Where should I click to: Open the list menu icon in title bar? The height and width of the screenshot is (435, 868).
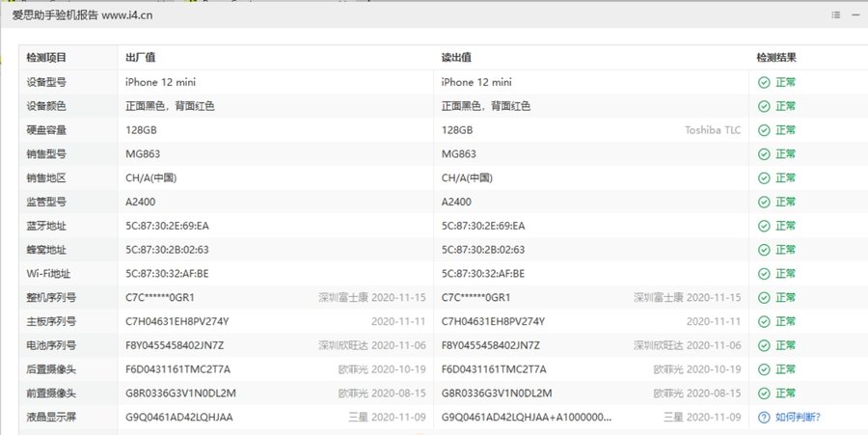point(836,14)
